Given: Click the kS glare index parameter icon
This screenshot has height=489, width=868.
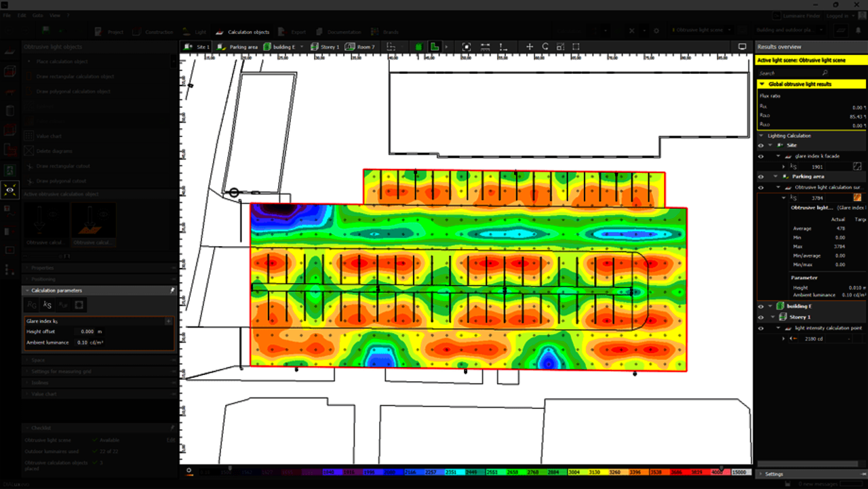Looking at the screenshot, I should click(x=47, y=305).
